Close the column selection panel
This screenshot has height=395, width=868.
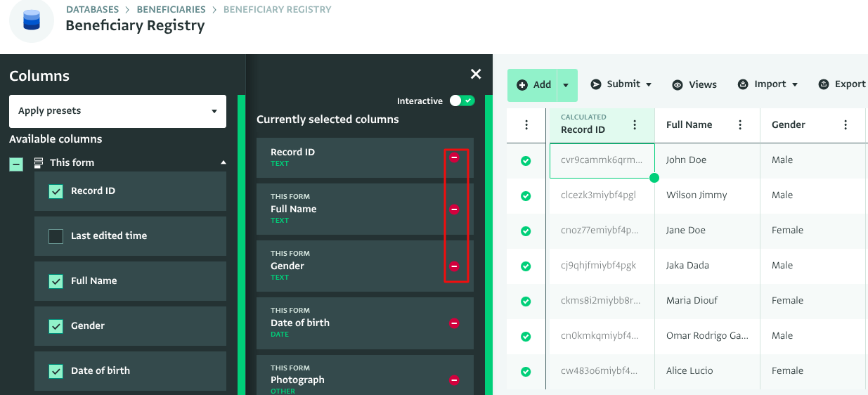pyautogui.click(x=476, y=75)
